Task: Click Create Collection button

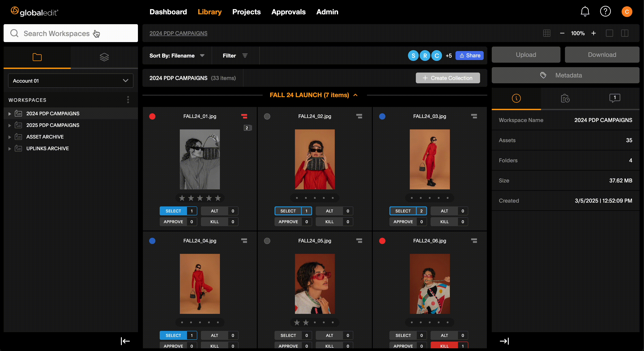Action: pos(447,78)
